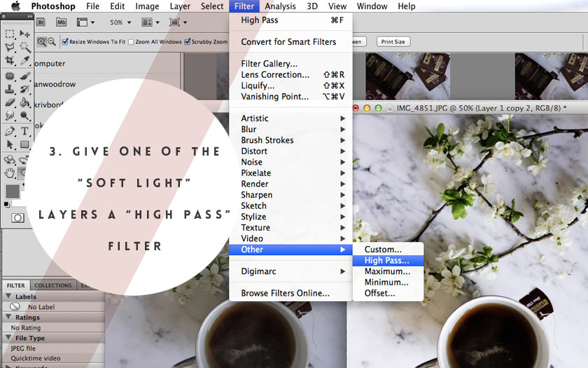Select the No Rating filter row
The width and height of the screenshot is (588, 368).
pyautogui.click(x=53, y=327)
